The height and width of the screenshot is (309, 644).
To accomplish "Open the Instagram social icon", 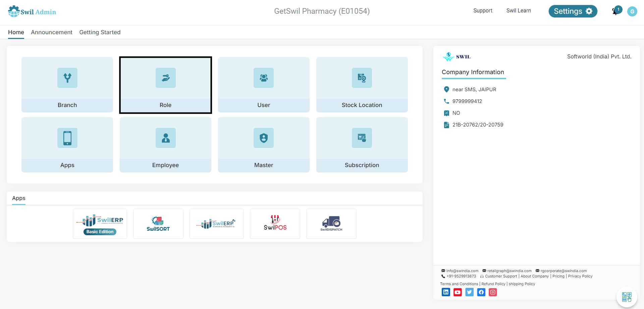I will click(493, 292).
